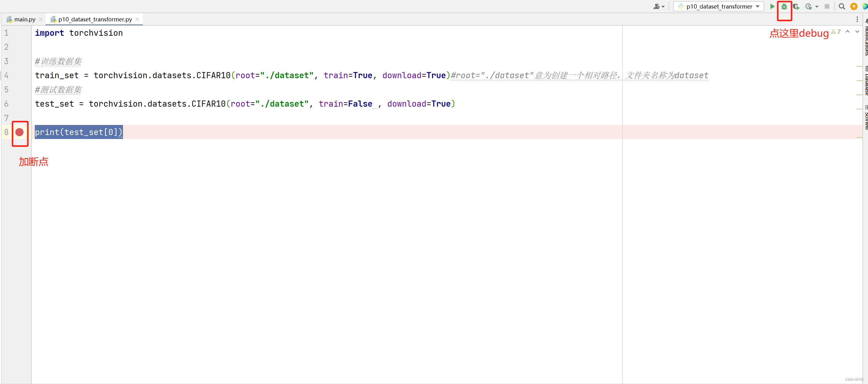The image size is (868, 384).
Task: Run with Coverage shield icon
Action: 796,6
